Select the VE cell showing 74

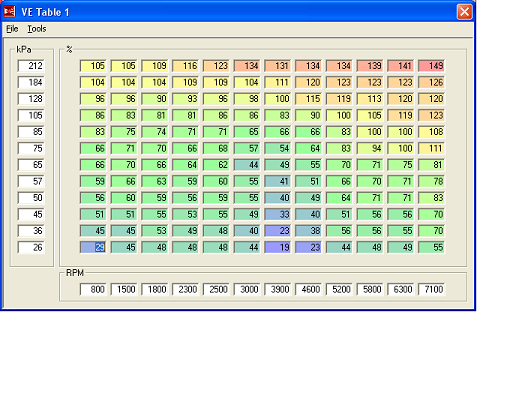[155, 132]
